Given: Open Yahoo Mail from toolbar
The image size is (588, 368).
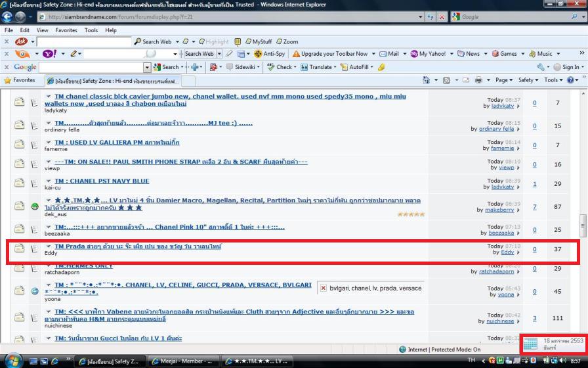Looking at the screenshot, I should pos(389,54).
